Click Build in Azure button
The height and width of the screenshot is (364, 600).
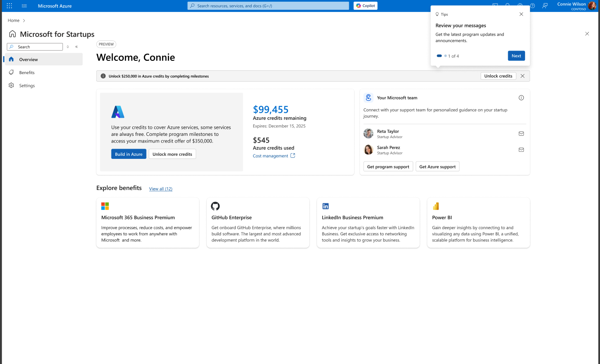click(129, 154)
